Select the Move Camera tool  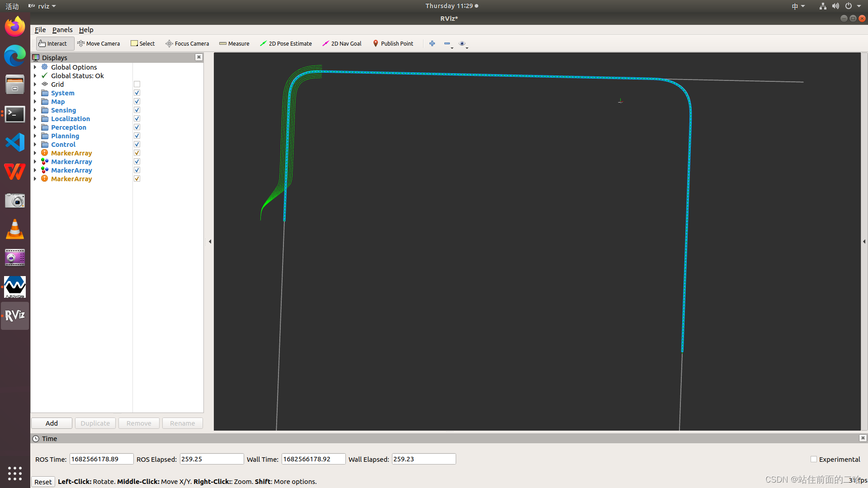(99, 43)
